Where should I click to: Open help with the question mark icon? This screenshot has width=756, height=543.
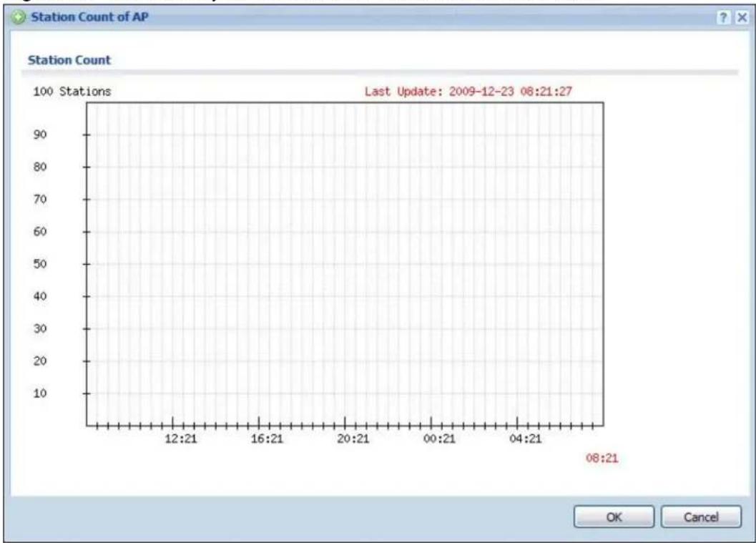[x=723, y=18]
